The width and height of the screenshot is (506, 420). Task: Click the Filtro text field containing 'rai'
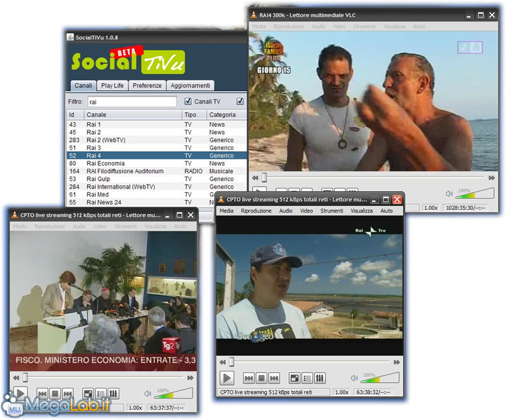tap(132, 102)
